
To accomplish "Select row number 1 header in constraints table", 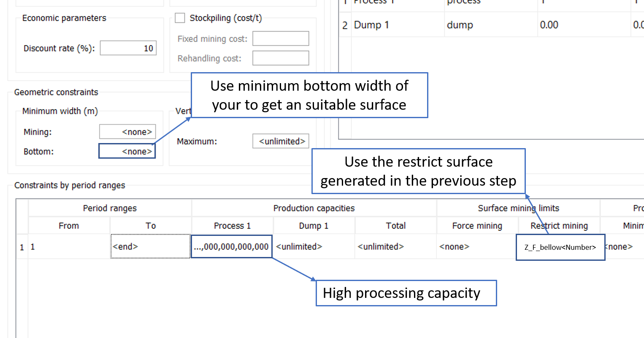I will pyautogui.click(x=22, y=247).
